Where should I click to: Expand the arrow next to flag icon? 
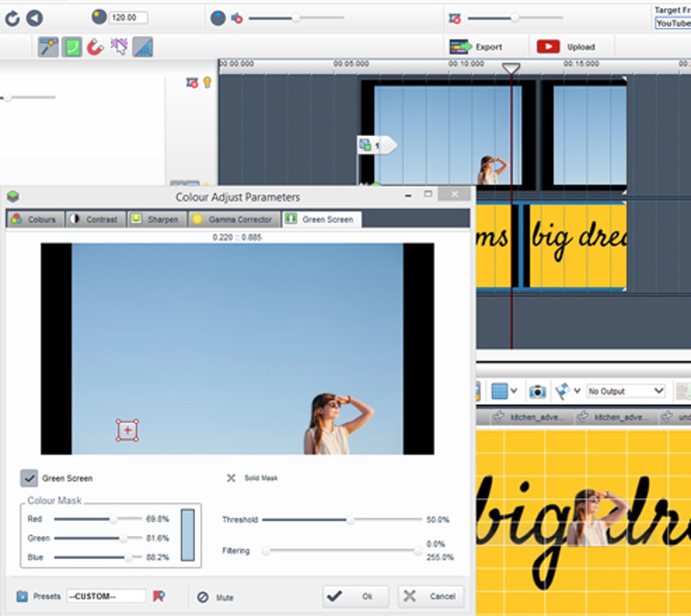577,391
